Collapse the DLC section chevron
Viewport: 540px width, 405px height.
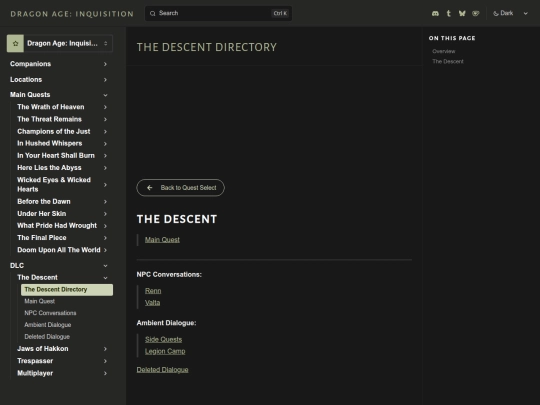[x=105, y=266]
